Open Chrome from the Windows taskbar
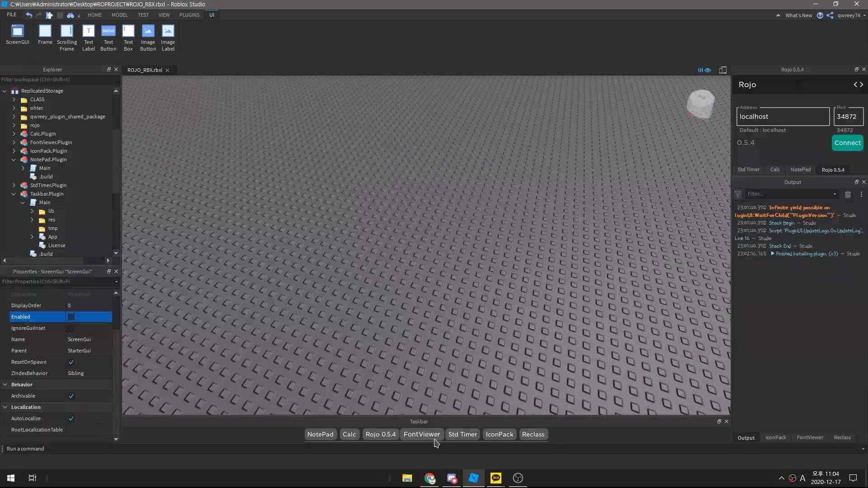868x488 pixels. coord(429,478)
